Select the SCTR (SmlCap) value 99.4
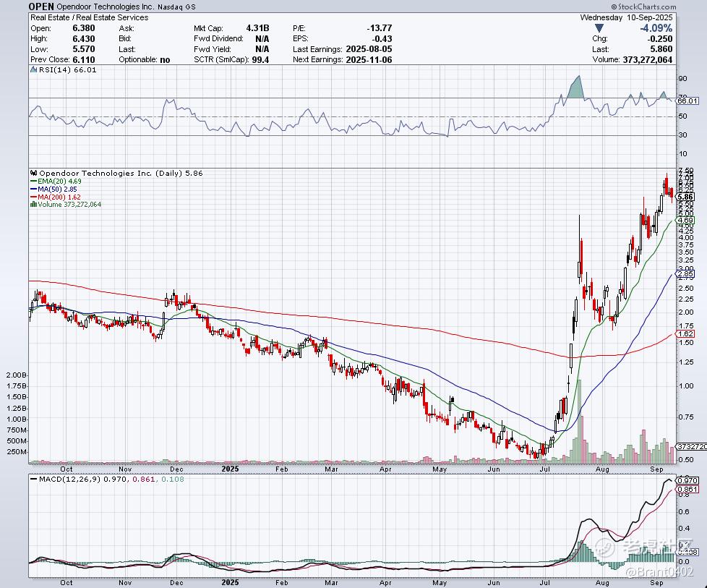The width and height of the screenshot is (707, 588). [261, 59]
